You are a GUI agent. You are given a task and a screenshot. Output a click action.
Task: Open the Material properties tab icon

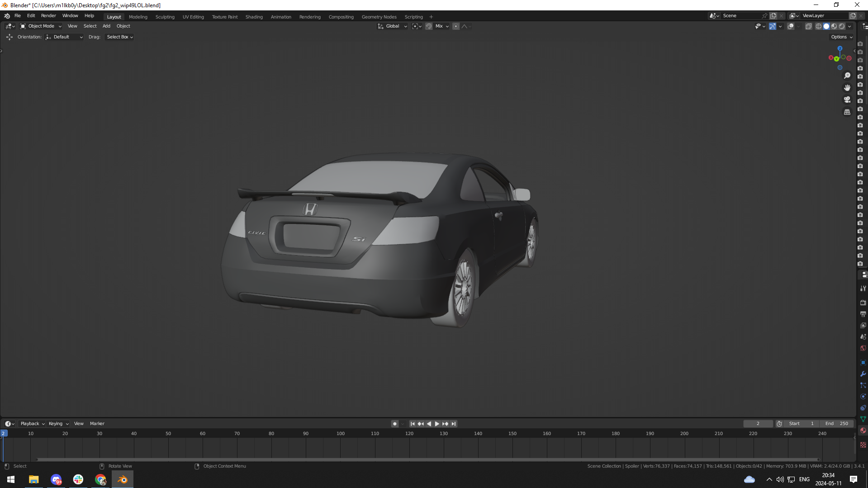pyautogui.click(x=863, y=431)
